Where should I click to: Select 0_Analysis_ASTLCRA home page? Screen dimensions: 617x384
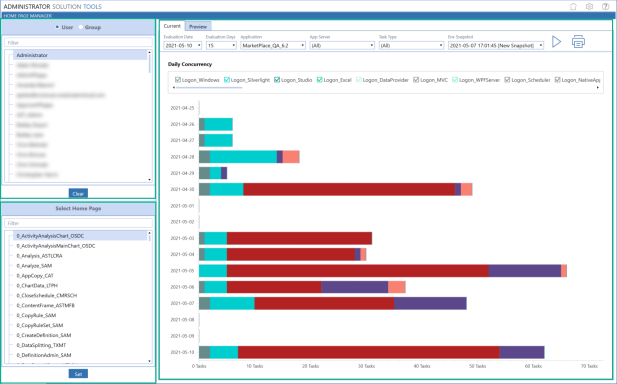click(39, 256)
